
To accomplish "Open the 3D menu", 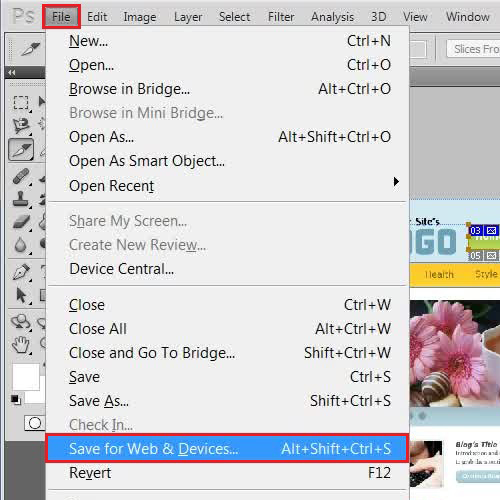I will [x=379, y=17].
